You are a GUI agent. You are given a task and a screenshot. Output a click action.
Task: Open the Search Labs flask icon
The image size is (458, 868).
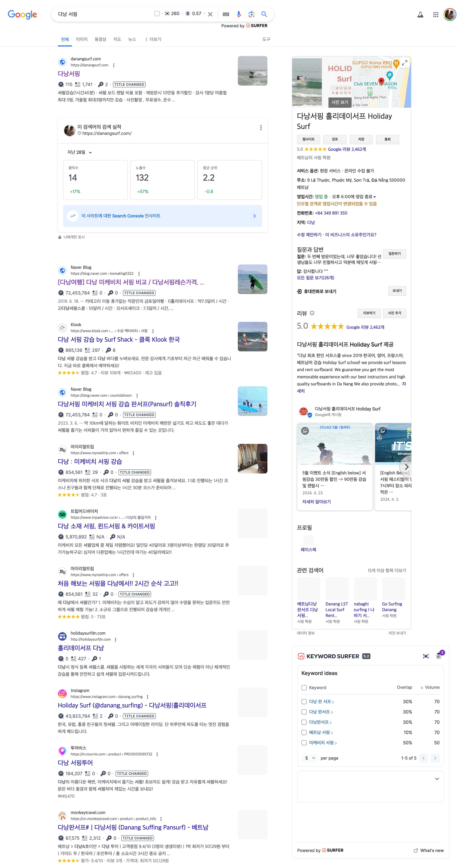(x=420, y=14)
